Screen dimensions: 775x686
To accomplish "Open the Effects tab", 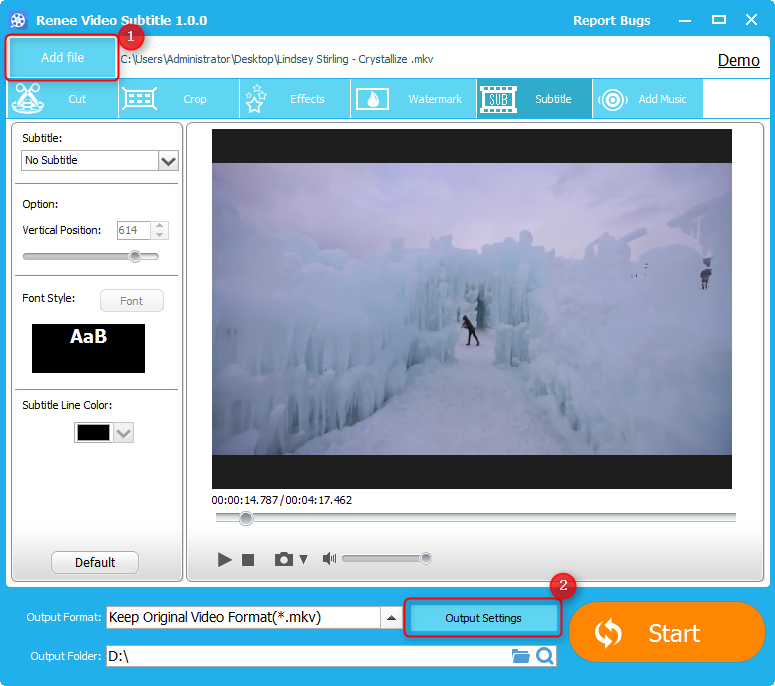I will pos(294,99).
